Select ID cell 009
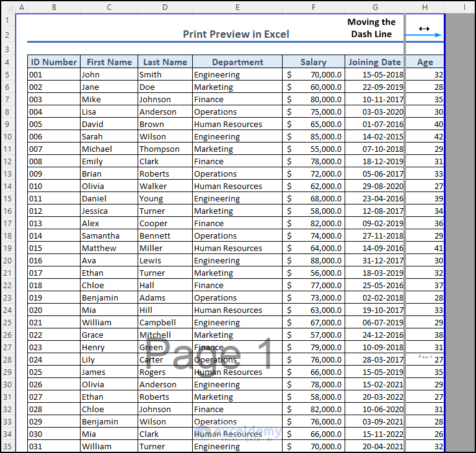This screenshot has width=476, height=453. tap(54, 174)
